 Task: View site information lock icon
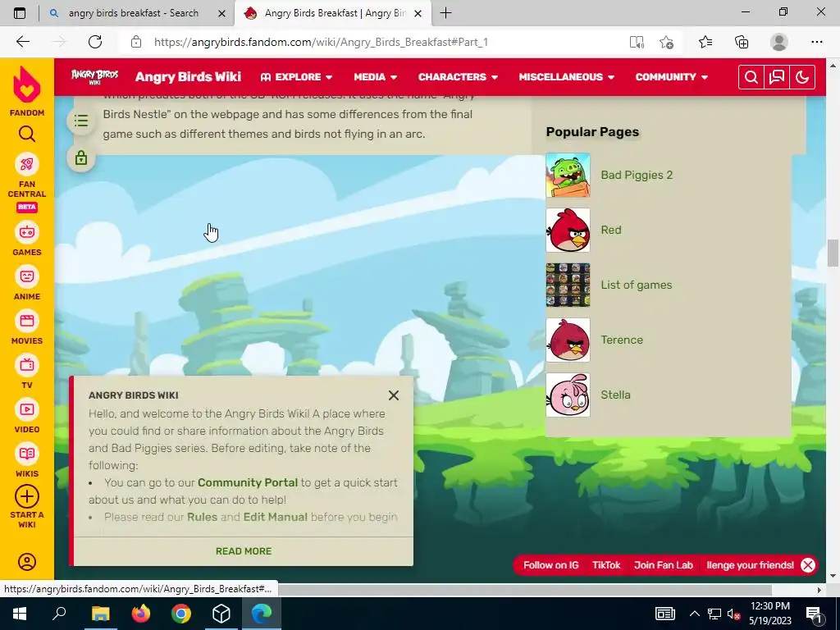(136, 42)
